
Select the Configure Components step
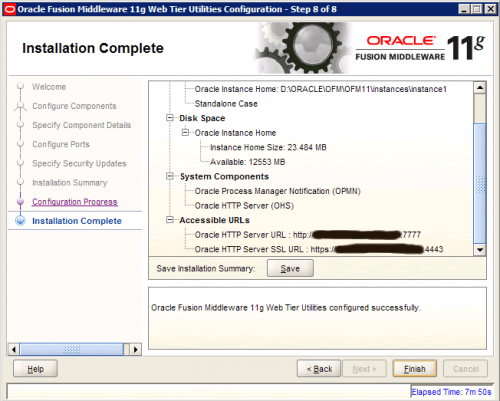[74, 106]
